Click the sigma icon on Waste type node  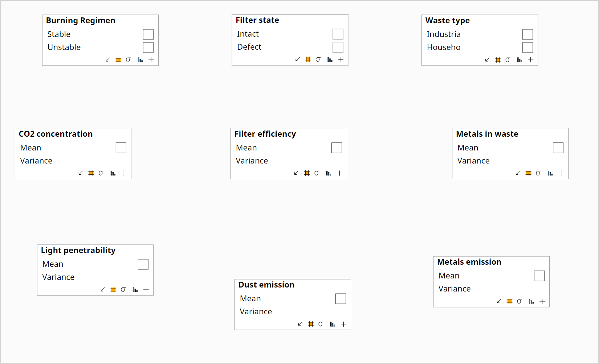[508, 60]
